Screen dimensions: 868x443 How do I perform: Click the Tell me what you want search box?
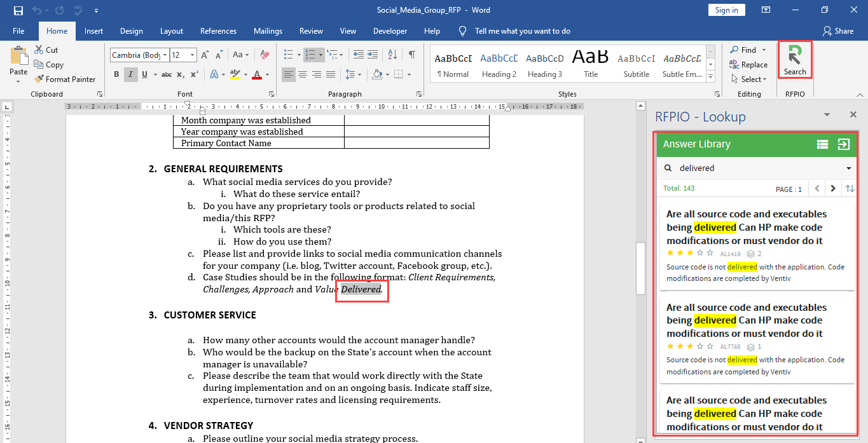(522, 31)
